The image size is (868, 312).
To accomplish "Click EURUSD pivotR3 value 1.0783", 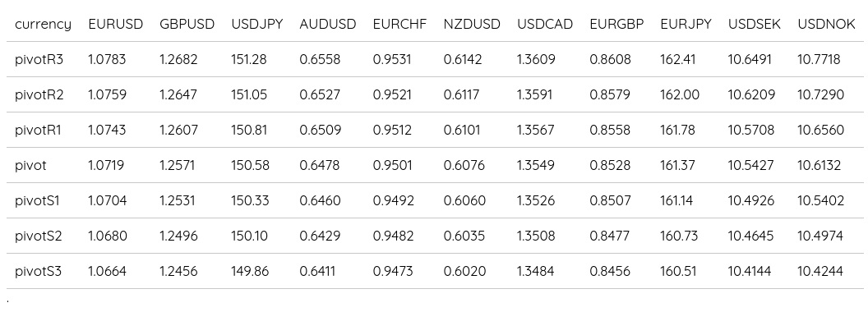I will [x=107, y=59].
